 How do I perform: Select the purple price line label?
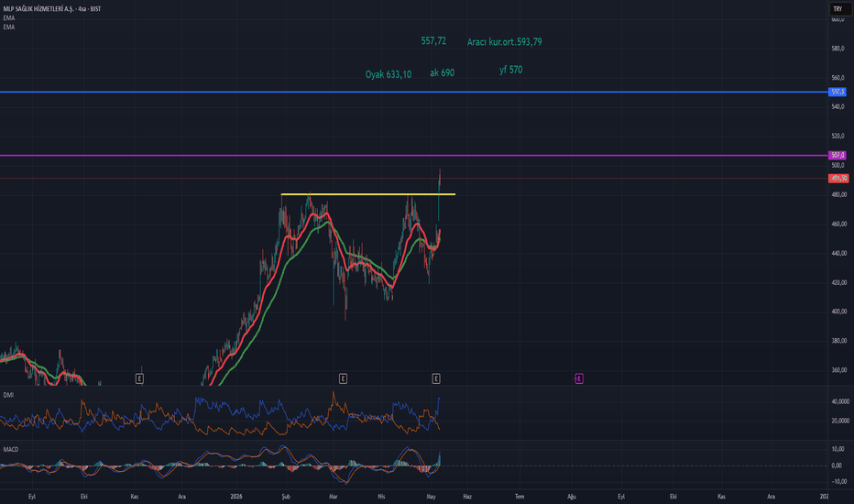click(x=838, y=155)
